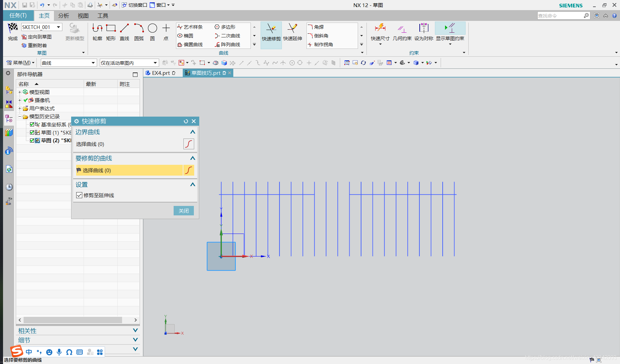Viewport: 620px width, 364px height.
Task: Select the Offset Curve (偏置曲线) tool
Action: pos(190,44)
